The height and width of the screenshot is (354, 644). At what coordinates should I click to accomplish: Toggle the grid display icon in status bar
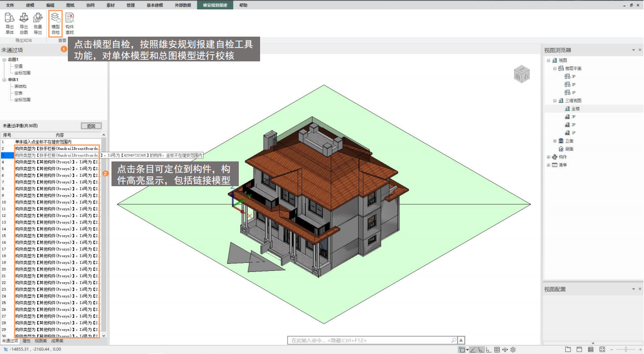(x=497, y=350)
